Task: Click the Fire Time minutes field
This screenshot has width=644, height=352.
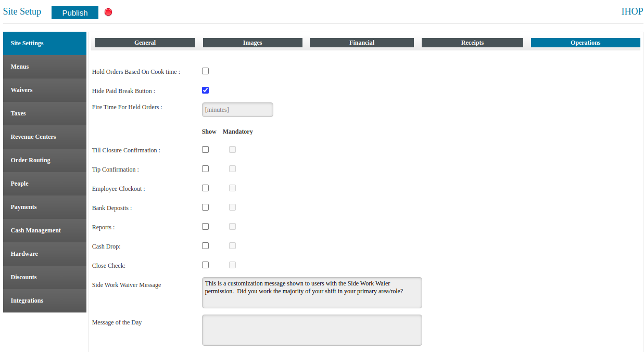Action: (237, 110)
